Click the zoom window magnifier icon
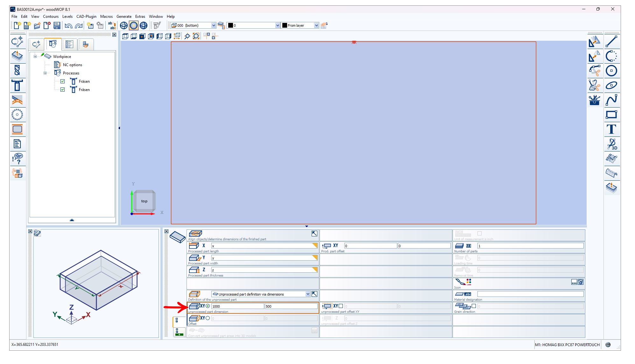This screenshot has width=635, height=364. point(187,36)
